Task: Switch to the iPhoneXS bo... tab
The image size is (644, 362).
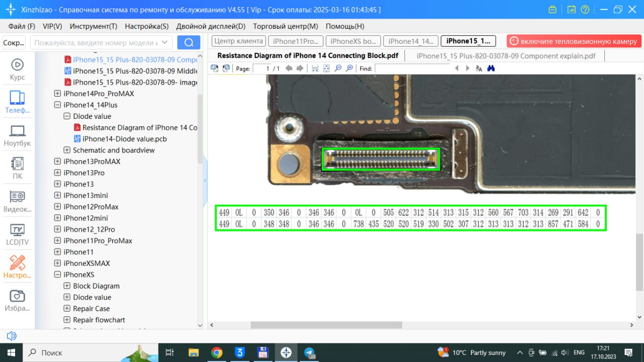Action: point(353,41)
